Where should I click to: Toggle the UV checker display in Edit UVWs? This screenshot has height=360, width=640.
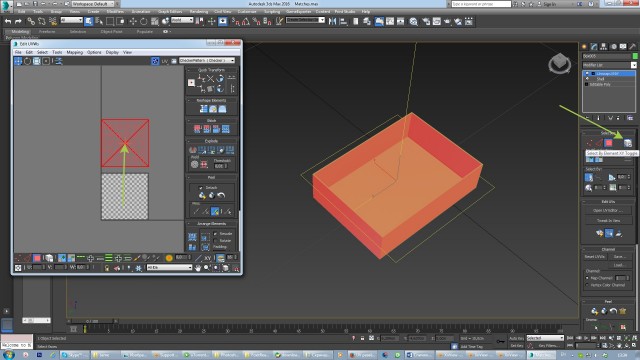(x=155, y=61)
